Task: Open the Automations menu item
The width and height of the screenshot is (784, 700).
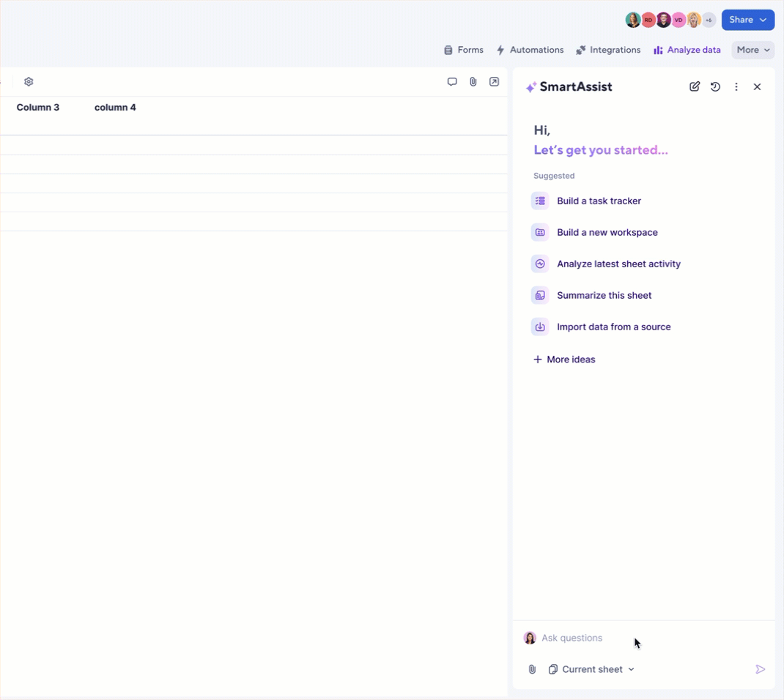Action: click(530, 50)
